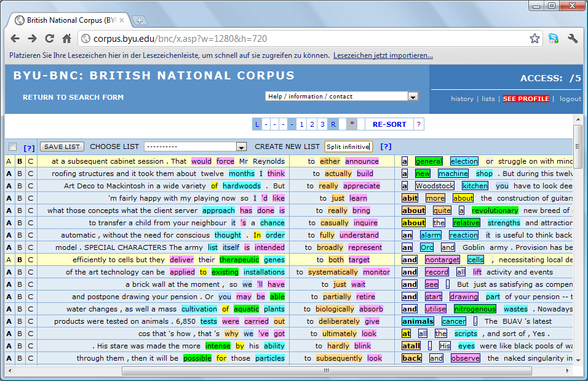
Task: Click the logout link
Action: 570,98
